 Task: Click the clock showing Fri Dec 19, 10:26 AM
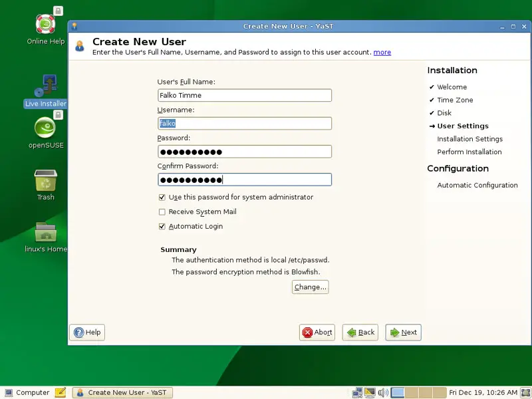pyautogui.click(x=483, y=392)
